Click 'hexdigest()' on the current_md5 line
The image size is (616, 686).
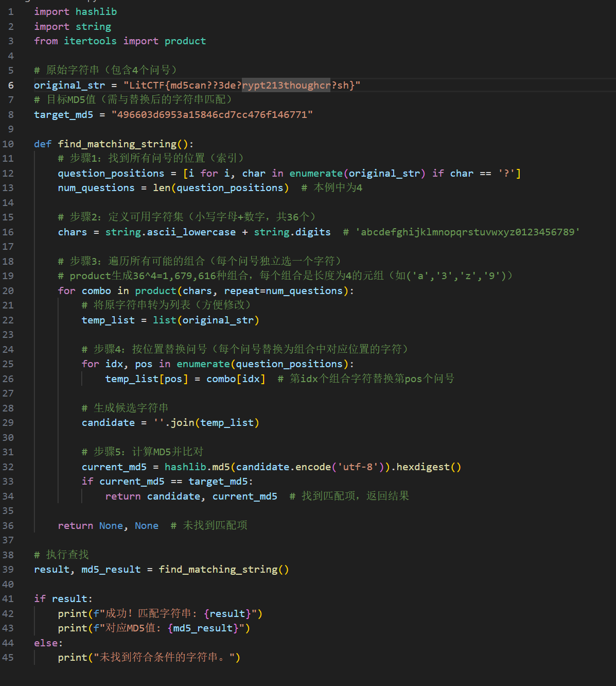click(429, 467)
